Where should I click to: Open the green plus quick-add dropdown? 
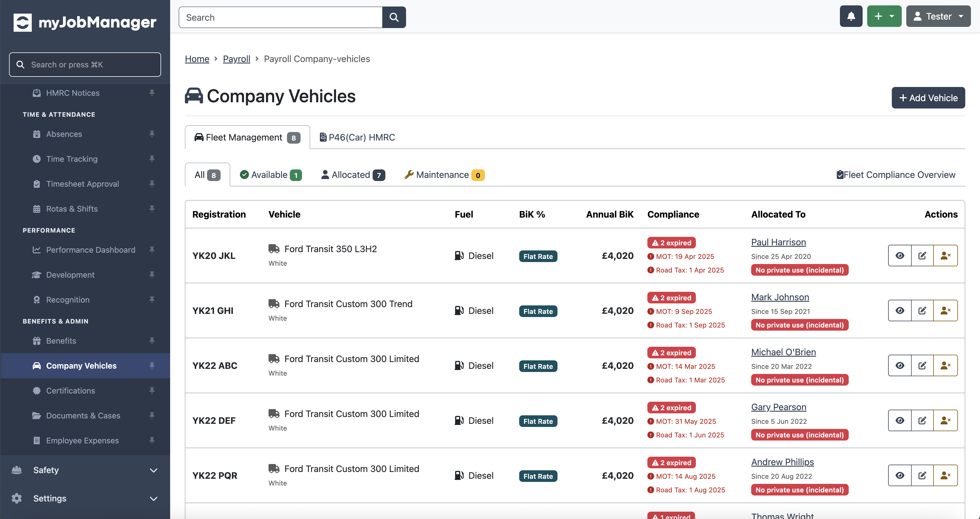pos(884,16)
